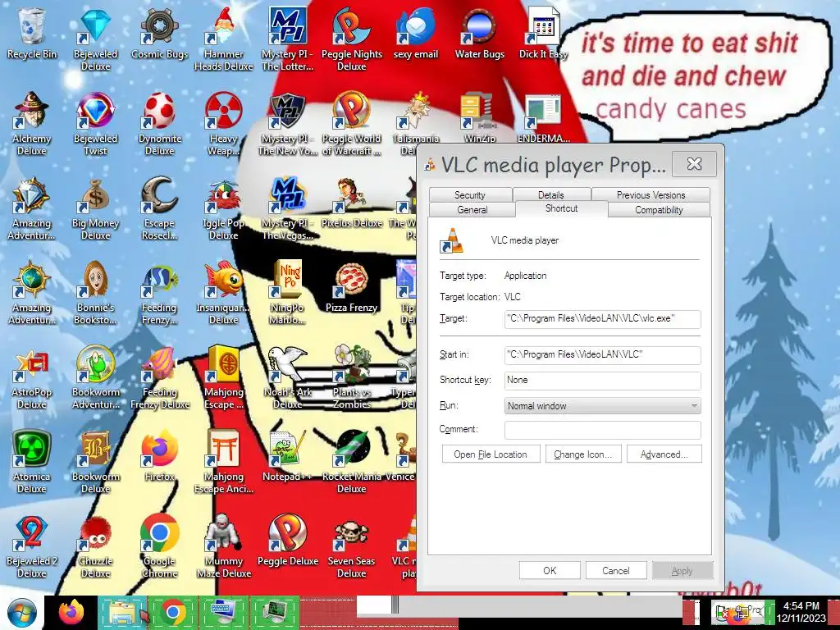
Task: Click the taskbar clock showing 4:54 PM
Action: (x=801, y=612)
